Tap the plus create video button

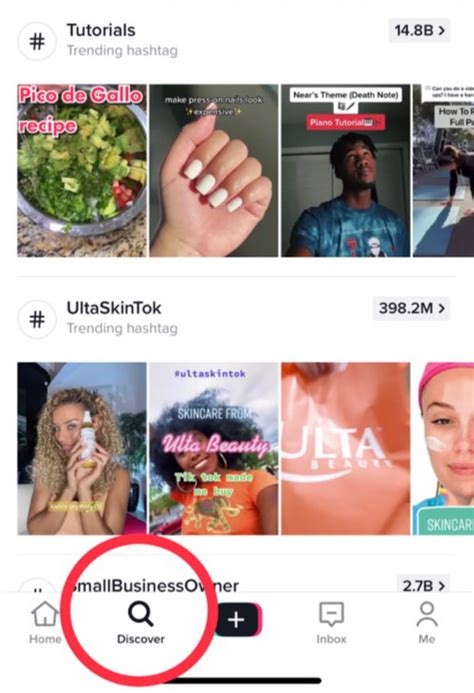(x=237, y=620)
